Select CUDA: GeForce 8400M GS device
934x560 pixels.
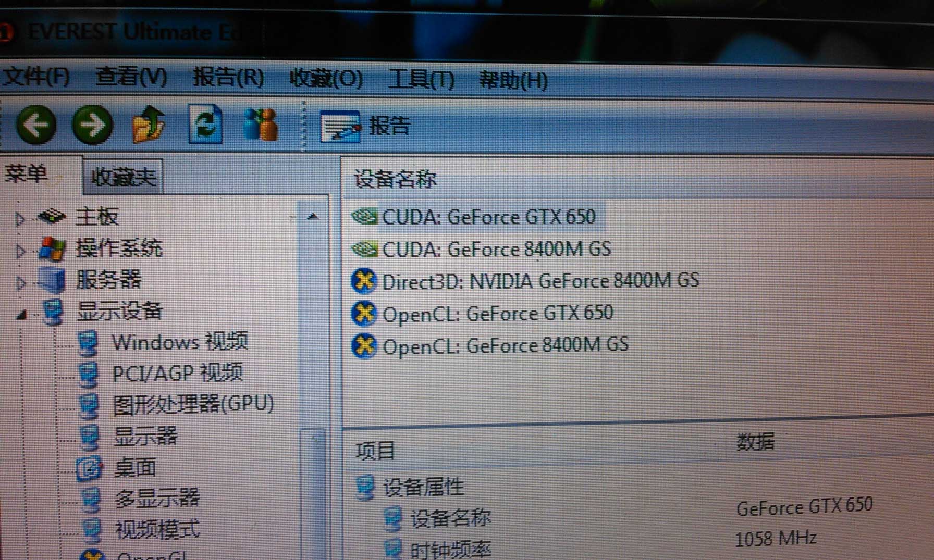pyautogui.click(x=496, y=249)
